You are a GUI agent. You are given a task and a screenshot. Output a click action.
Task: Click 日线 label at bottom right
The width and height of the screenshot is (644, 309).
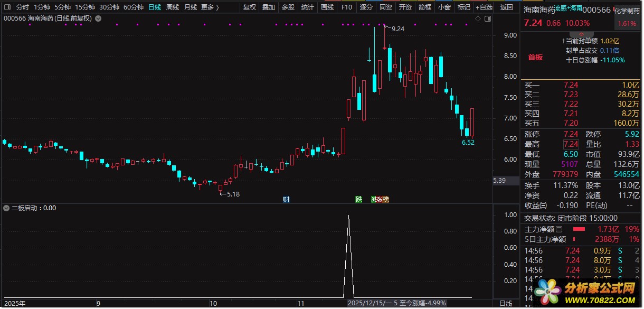[506, 304]
